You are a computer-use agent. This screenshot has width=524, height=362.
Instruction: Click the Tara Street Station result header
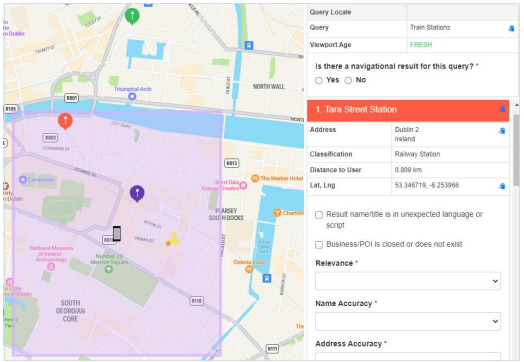(408, 110)
